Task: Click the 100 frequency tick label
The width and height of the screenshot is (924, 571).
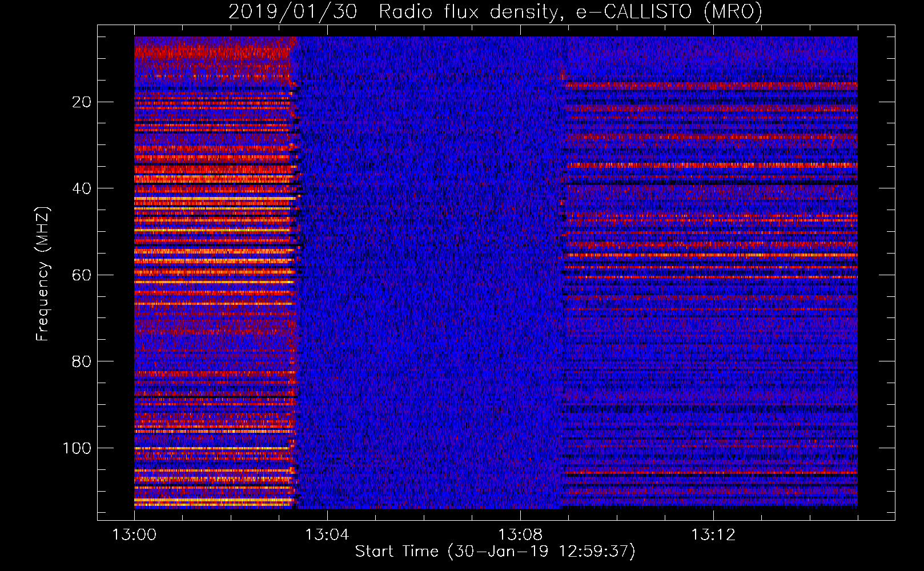Action: click(x=77, y=448)
